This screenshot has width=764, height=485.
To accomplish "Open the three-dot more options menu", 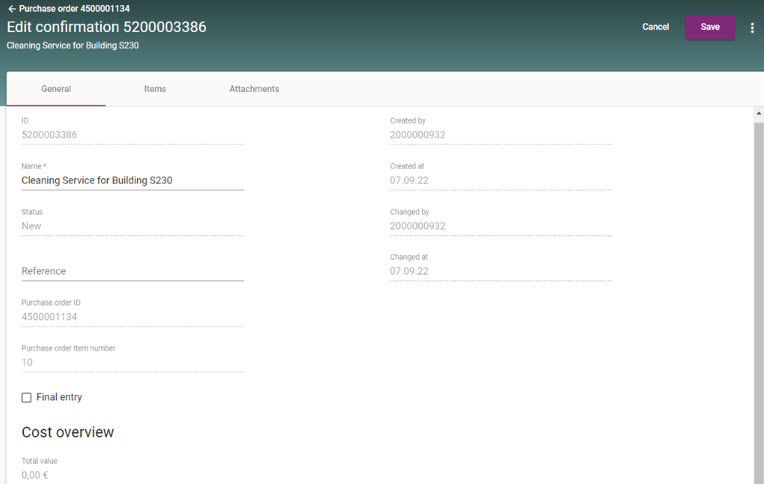I will (752, 28).
